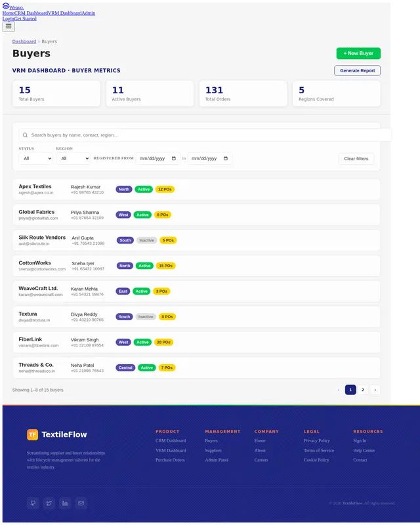Viewport: 420px width, 525px height.
Task: Open the LinkedIn footer icon
Action: [x=65, y=503]
